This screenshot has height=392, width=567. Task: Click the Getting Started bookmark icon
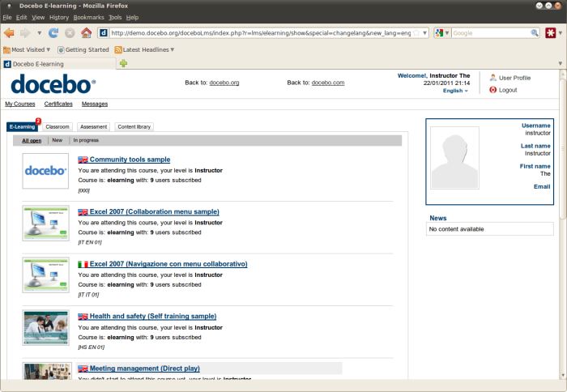click(61, 50)
